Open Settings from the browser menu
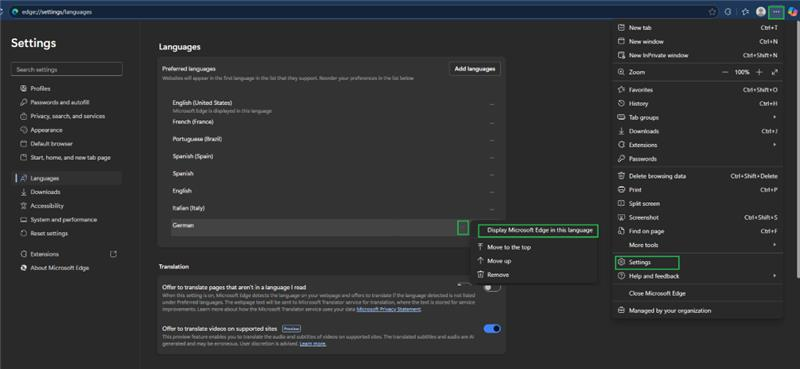 [647, 262]
